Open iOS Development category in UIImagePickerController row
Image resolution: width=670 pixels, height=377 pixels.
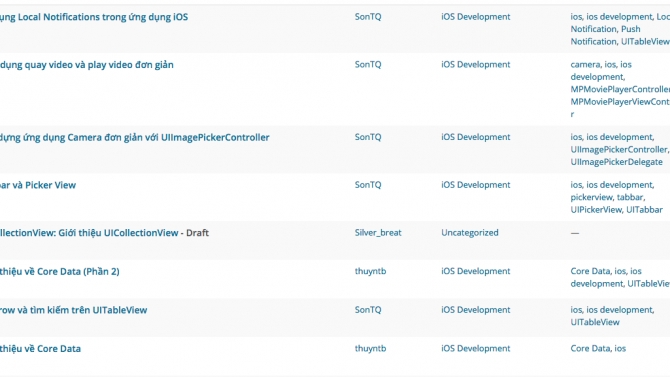pos(476,137)
